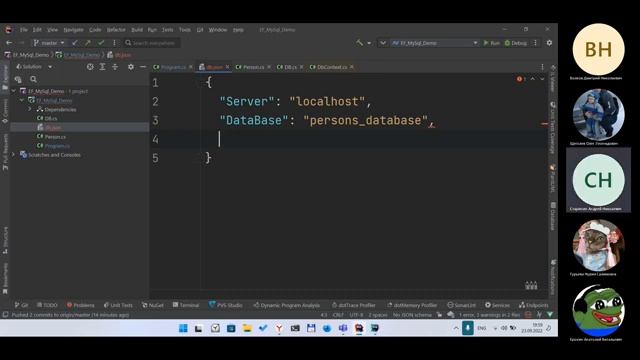Expand the Dependencies node

pos(30,109)
